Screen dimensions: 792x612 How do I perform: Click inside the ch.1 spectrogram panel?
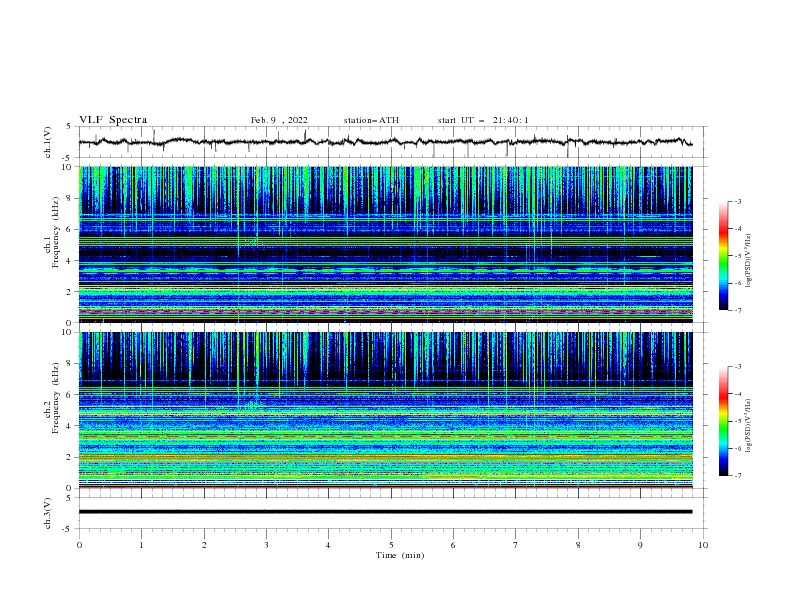pos(385,244)
